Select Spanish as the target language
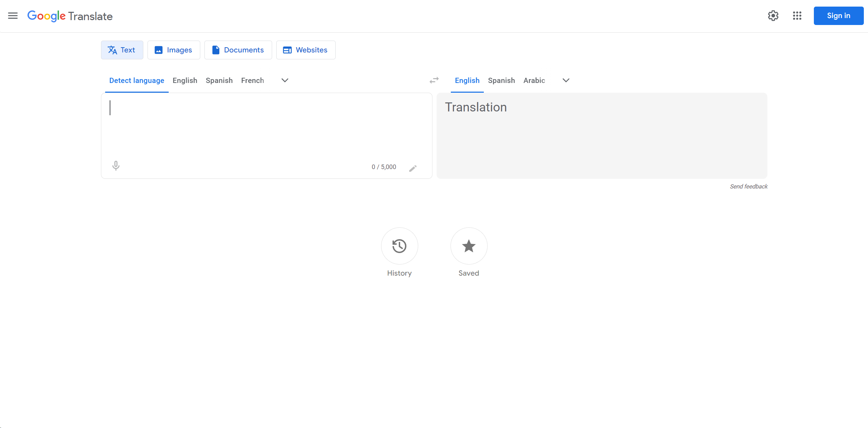 coord(501,80)
